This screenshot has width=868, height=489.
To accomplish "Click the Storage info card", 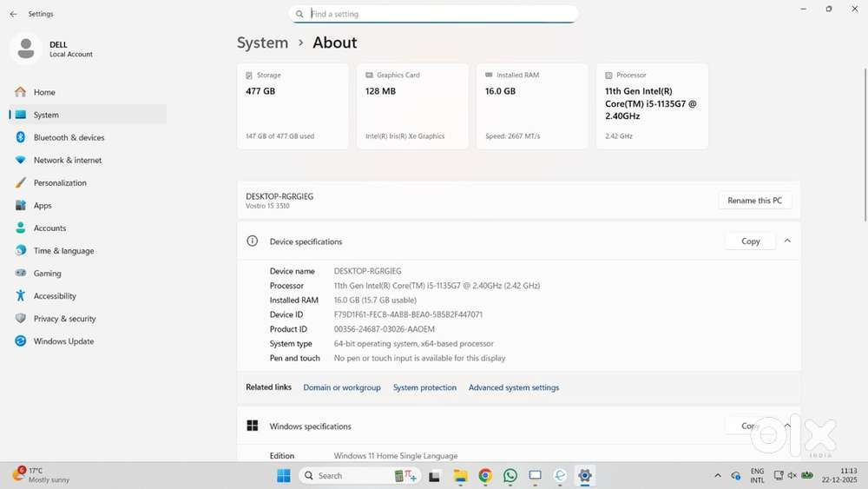I will point(293,106).
